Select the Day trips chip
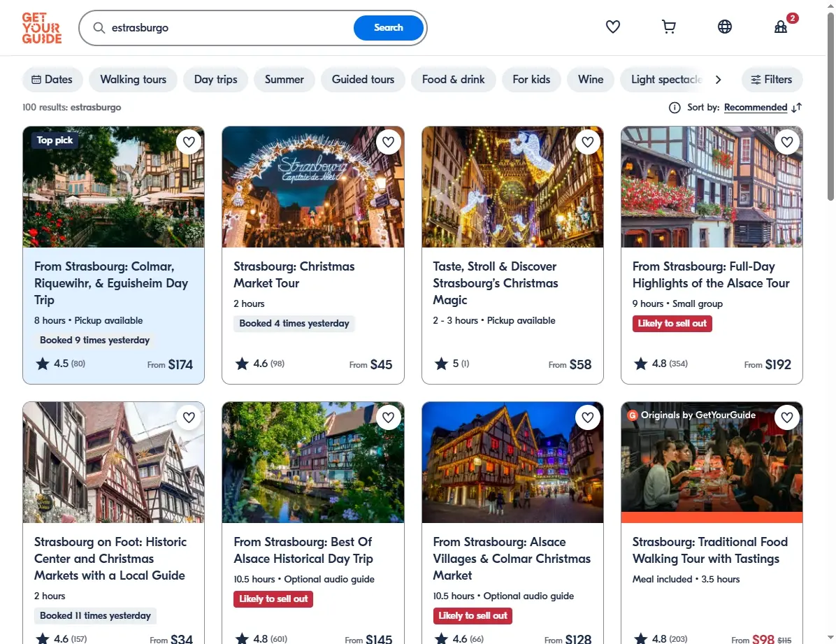Viewport: 836px width, 644px height. pos(215,80)
